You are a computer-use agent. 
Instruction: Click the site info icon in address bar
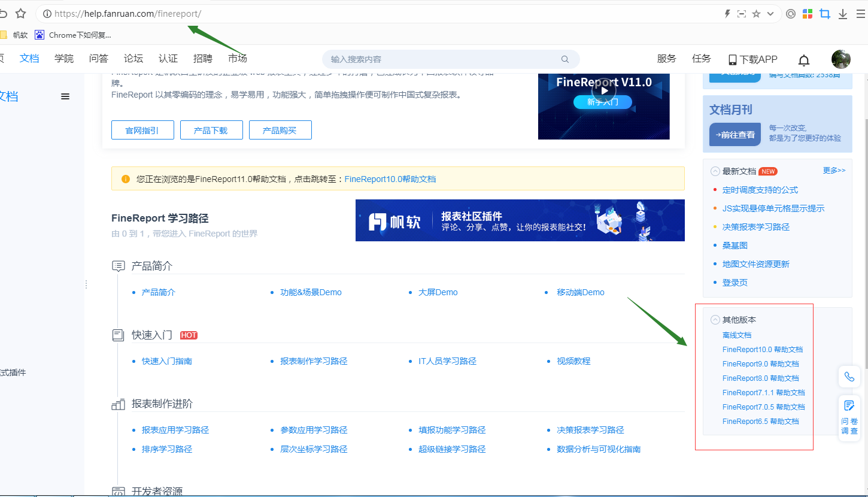point(47,14)
